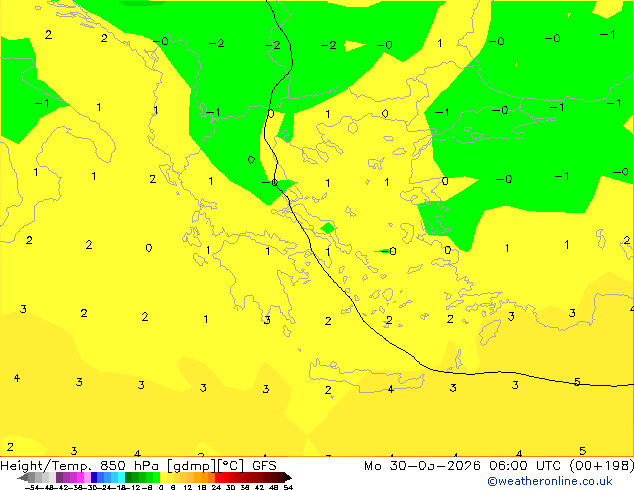The image size is (634, 490).
Task: Click the gray left arrow end of legend
Action: pyautogui.click(x=23, y=477)
